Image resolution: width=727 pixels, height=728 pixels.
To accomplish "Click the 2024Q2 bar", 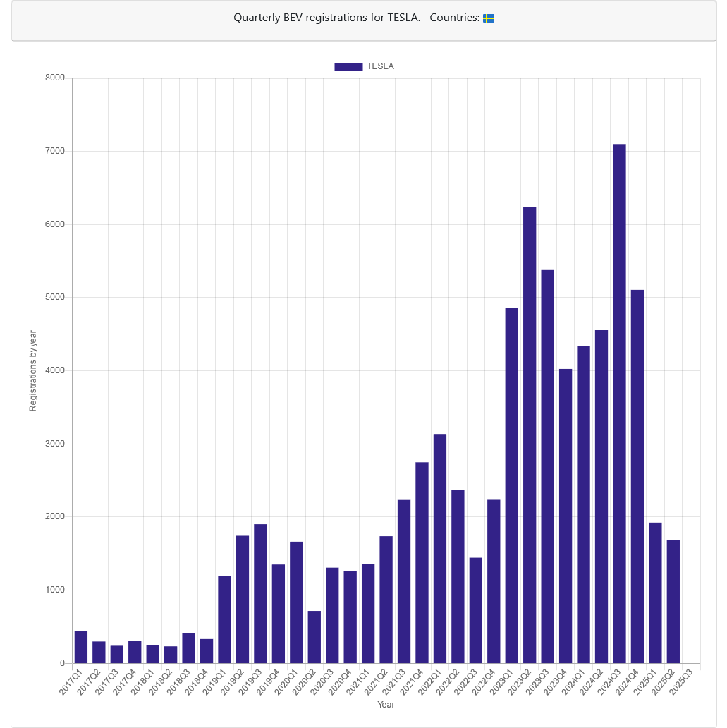I will 601,497.
